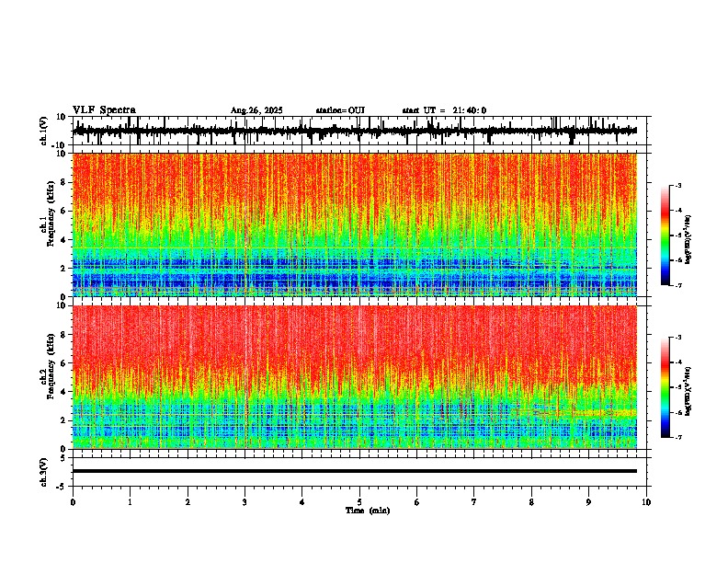728x563 pixels.
Task: Click time axis tick label '10'
Action: click(x=646, y=502)
